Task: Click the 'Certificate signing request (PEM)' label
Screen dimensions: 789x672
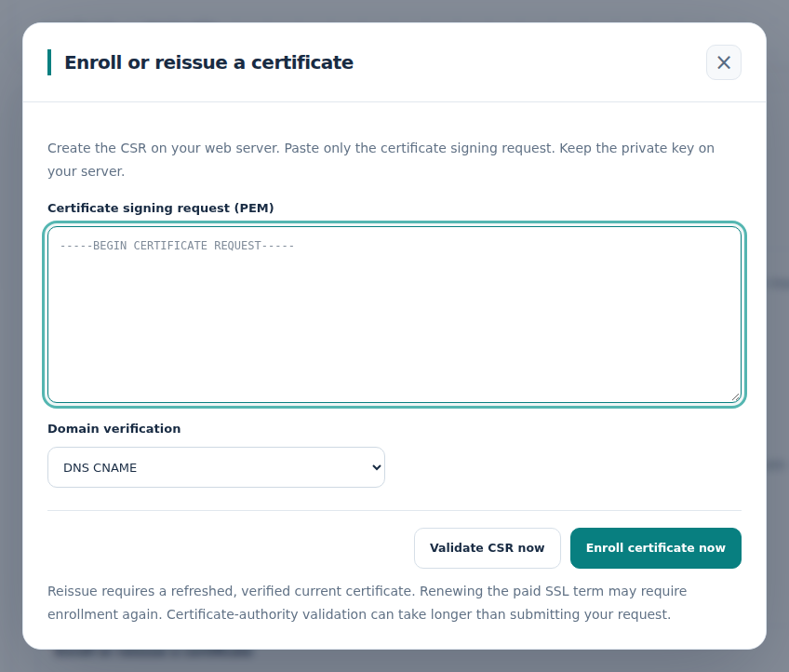Action: pos(161,208)
